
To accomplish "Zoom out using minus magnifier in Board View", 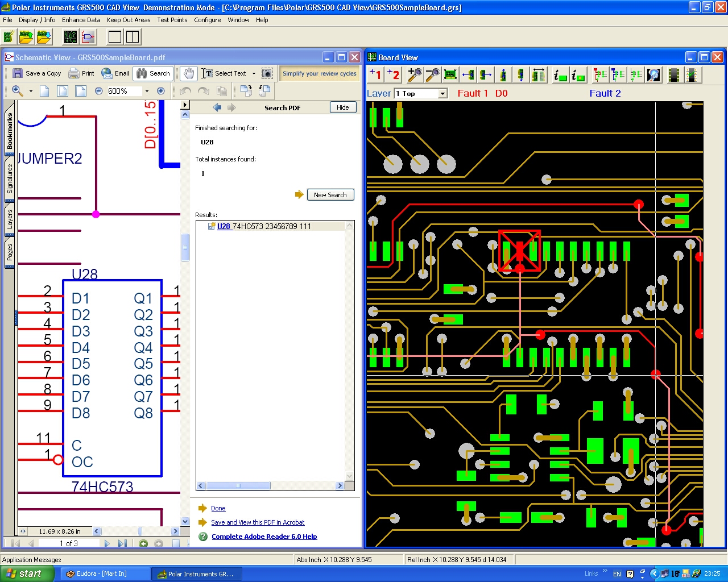I will 432,74.
